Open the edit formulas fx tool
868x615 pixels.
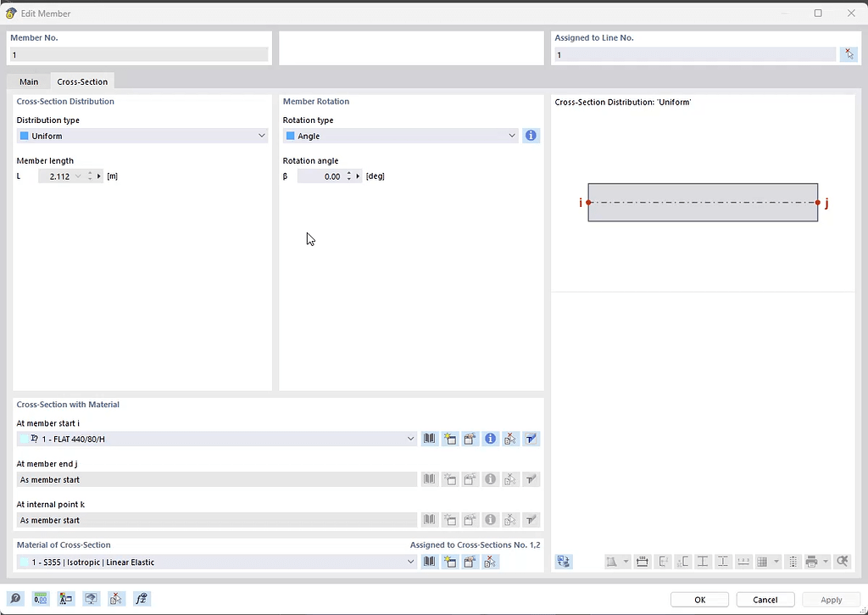(142, 599)
